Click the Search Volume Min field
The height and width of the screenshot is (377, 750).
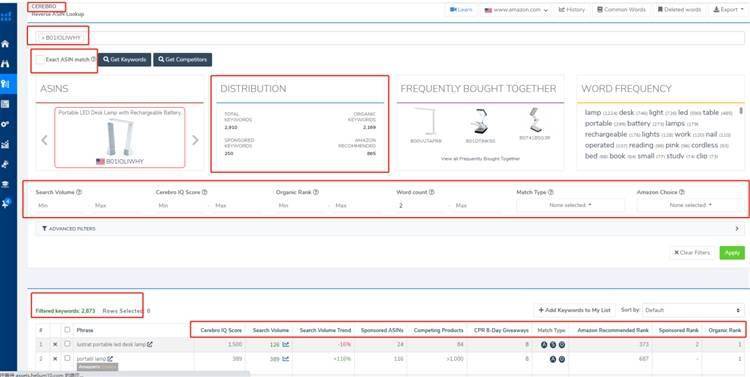tap(61, 205)
